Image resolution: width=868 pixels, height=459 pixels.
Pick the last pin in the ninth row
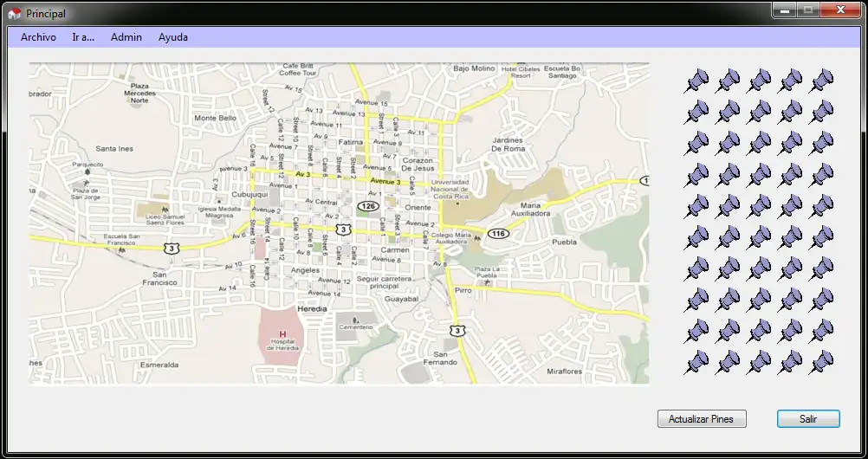(x=821, y=331)
